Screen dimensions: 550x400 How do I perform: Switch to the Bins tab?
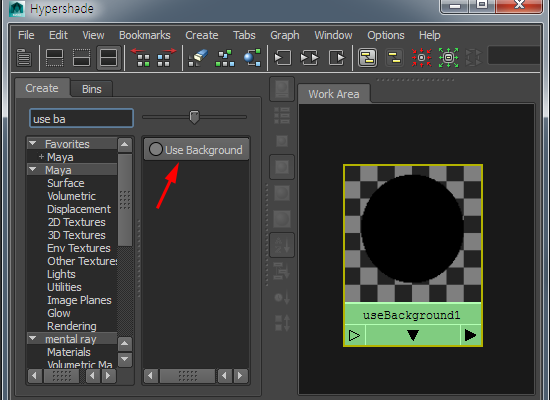pos(92,89)
